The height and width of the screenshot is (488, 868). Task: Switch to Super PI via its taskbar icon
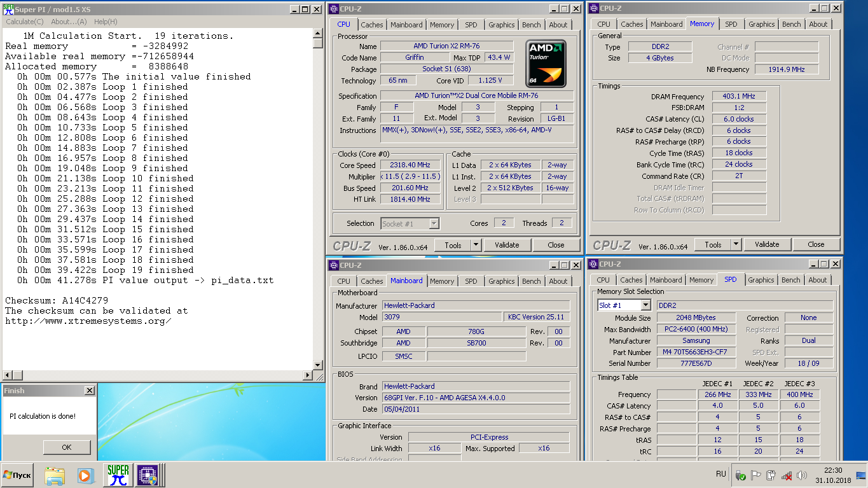tap(118, 475)
